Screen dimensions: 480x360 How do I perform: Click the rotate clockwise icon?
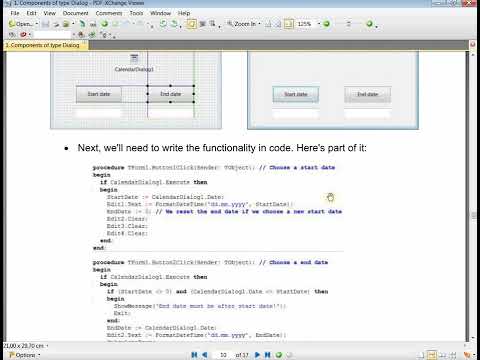click(174, 24)
